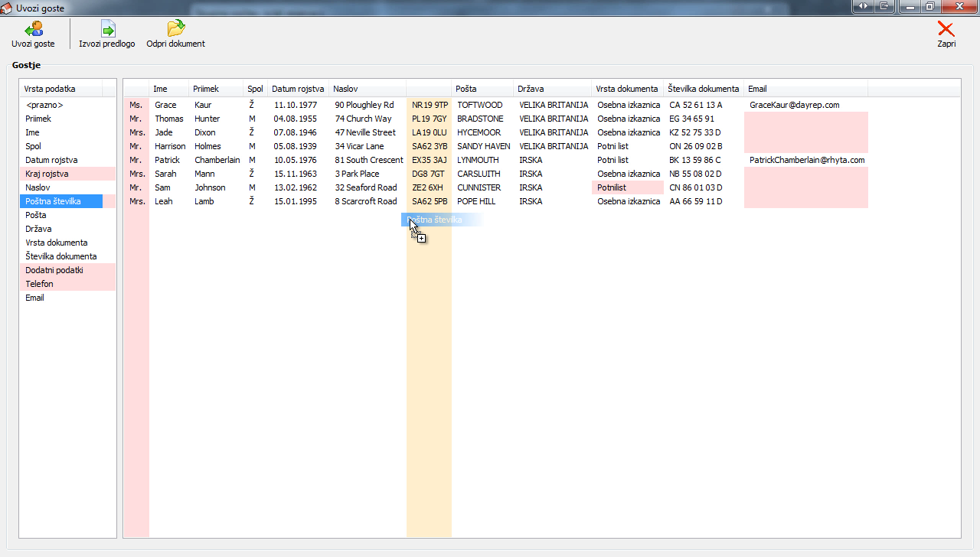The width and height of the screenshot is (980, 557).
Task: Click the empty postal code column header
Action: click(429, 89)
